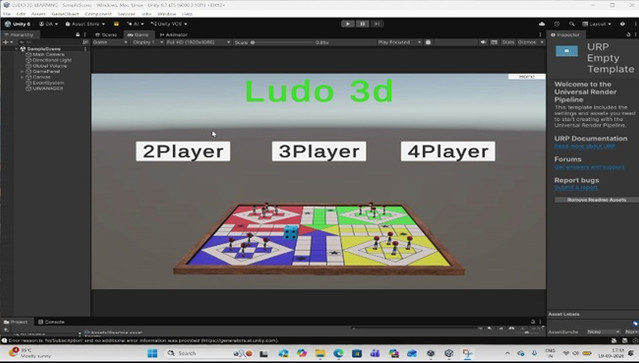Open the DA account dropdown
Viewport: 639px width, 363px height.
(48, 24)
